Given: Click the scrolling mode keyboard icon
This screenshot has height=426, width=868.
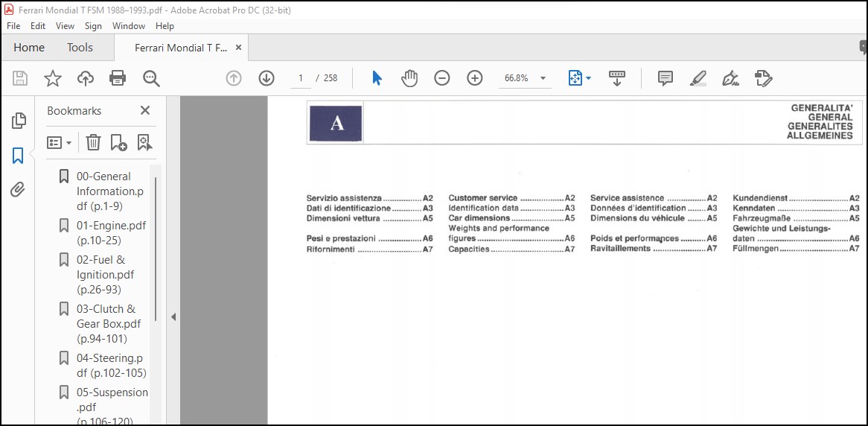Looking at the screenshot, I should point(616,78).
